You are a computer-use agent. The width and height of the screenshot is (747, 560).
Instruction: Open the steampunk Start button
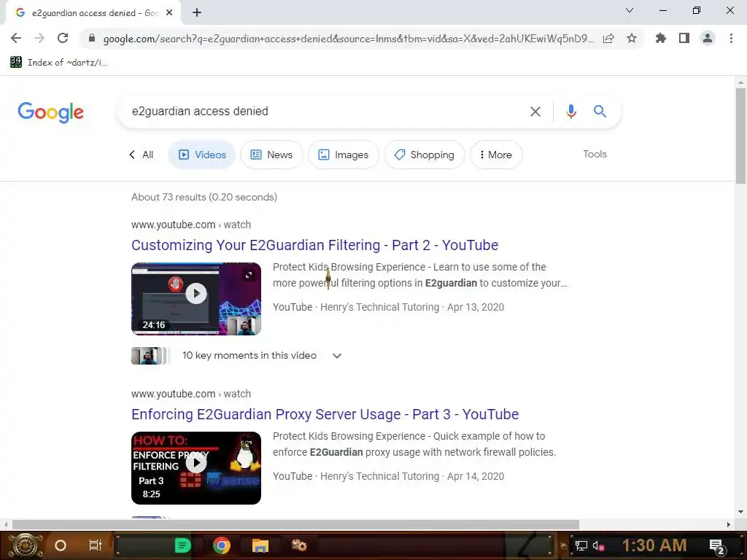pos(26,545)
